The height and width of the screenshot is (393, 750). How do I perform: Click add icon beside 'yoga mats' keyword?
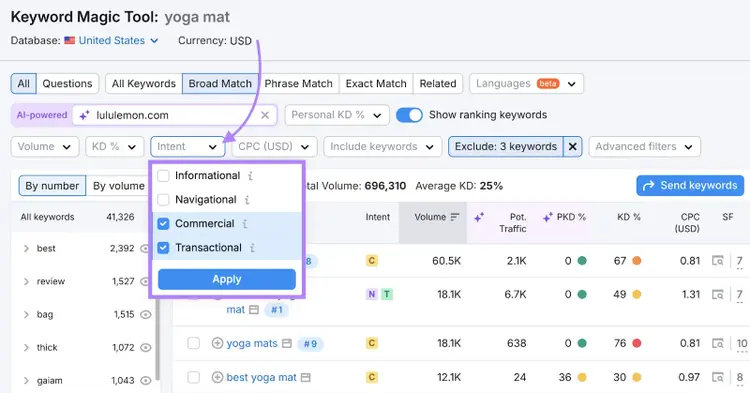pos(217,343)
